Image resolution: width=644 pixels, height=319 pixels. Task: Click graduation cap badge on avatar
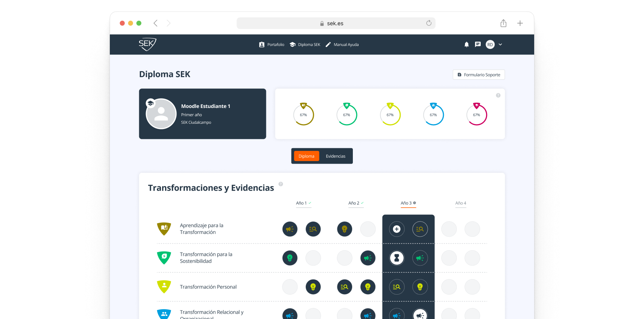(150, 103)
